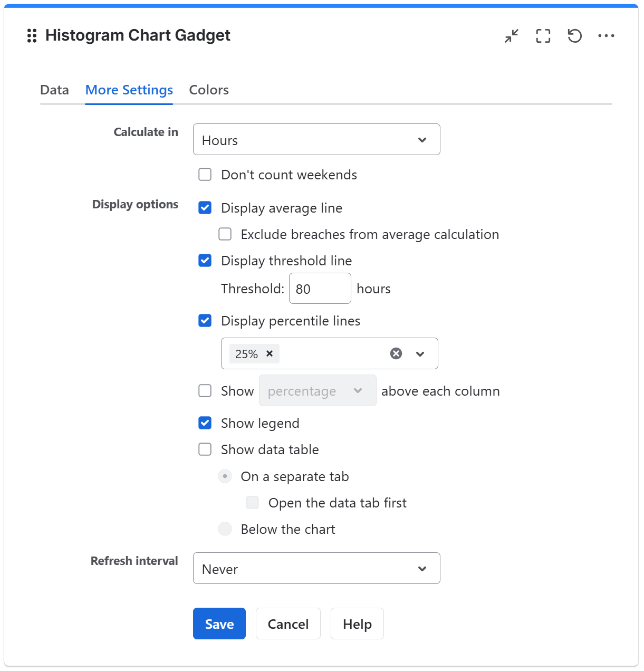Expand the percentile lines dropdown arrow
Screen dimensions: 644x671
coord(420,353)
